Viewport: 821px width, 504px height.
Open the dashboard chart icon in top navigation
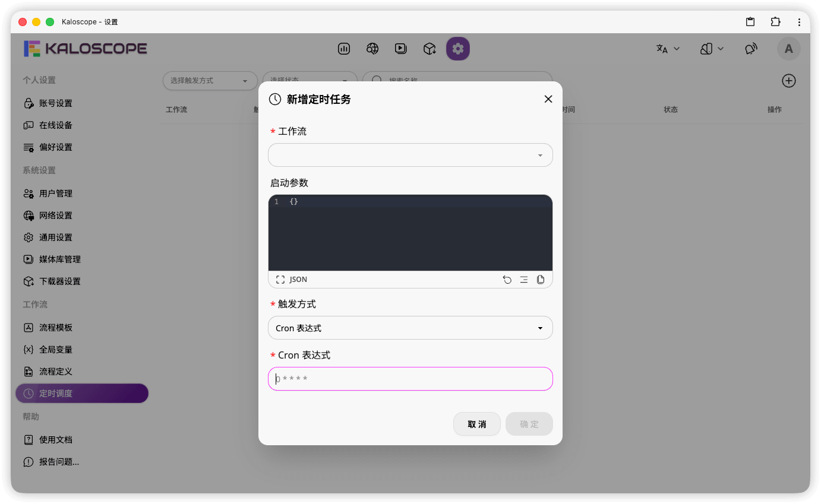click(344, 49)
